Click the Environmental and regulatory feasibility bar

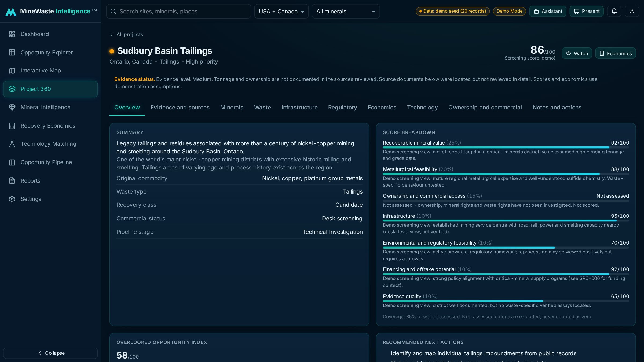click(506, 248)
